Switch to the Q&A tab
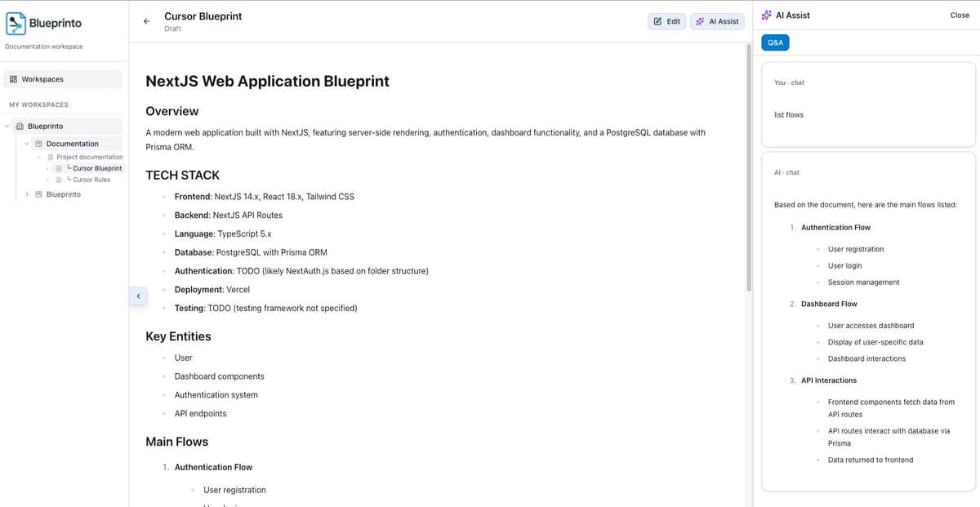This screenshot has height=507, width=980. point(774,41)
